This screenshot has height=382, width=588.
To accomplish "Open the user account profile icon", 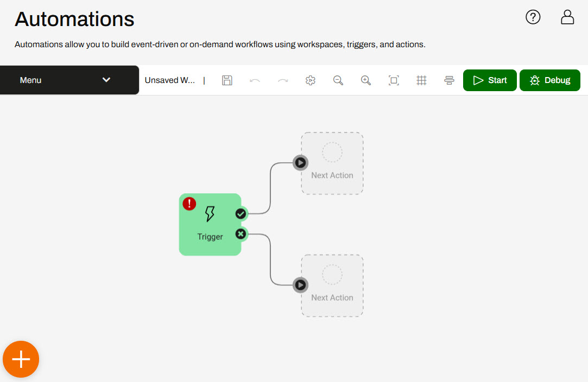I will [567, 17].
